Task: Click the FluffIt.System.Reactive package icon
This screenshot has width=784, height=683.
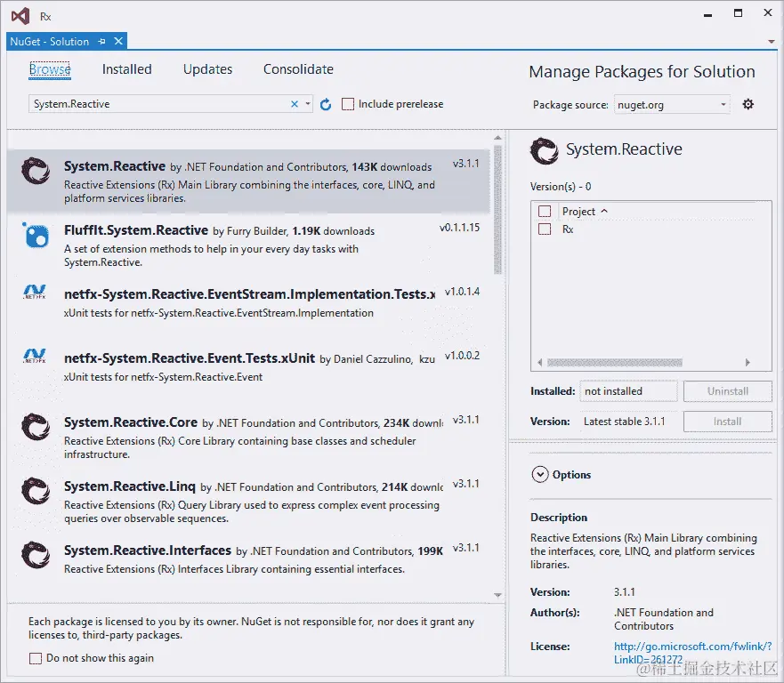Action: point(36,235)
